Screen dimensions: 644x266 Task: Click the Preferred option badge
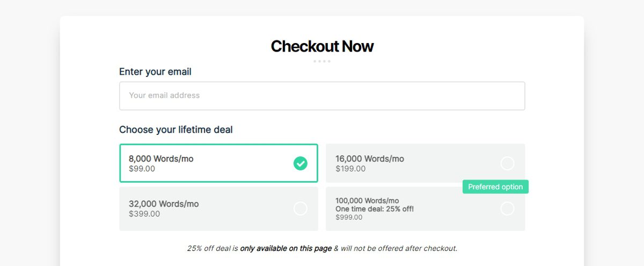[495, 187]
